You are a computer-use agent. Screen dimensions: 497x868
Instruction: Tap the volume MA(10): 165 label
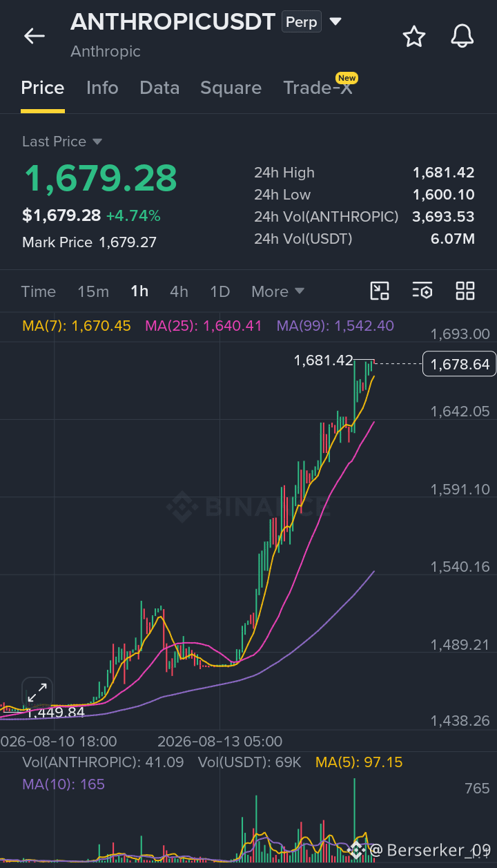point(64,784)
